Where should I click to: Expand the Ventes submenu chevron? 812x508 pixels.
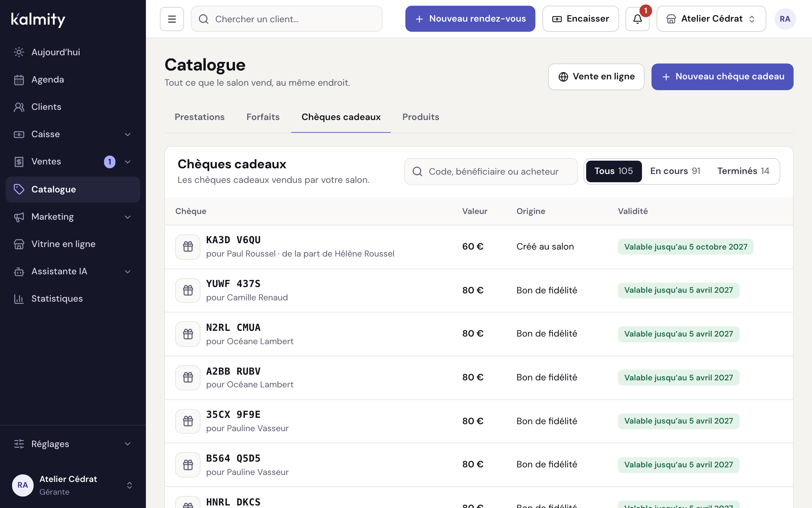click(x=128, y=162)
